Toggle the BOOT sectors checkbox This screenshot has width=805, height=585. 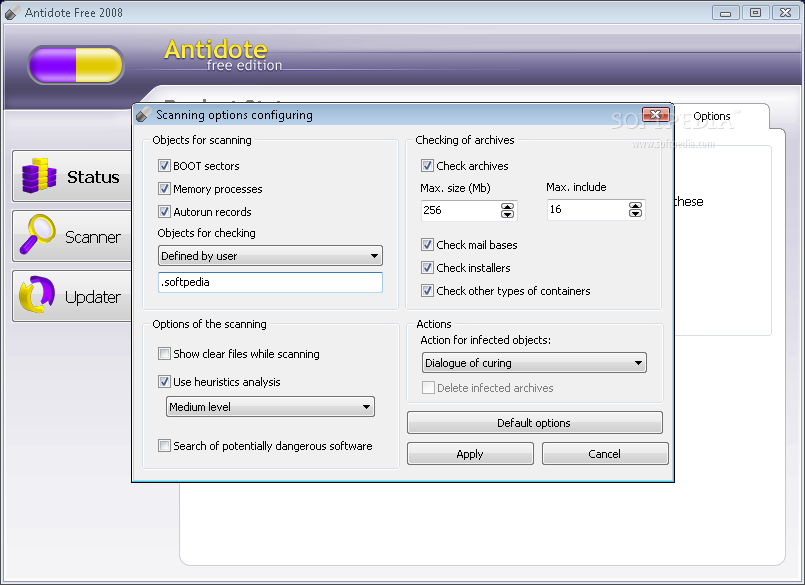[164, 165]
